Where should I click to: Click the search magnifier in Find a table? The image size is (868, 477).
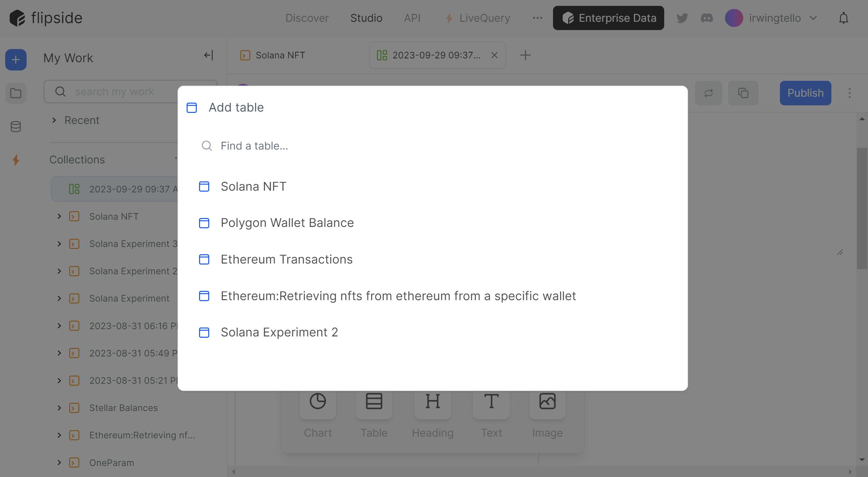tap(207, 146)
